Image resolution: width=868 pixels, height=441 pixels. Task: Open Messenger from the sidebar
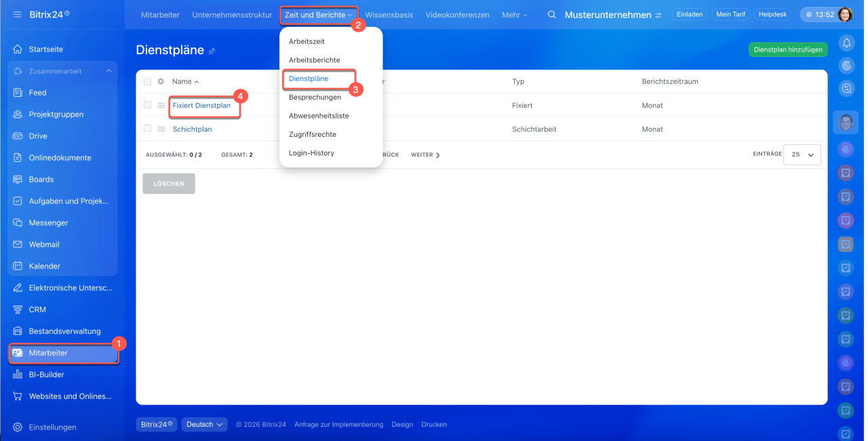pos(48,223)
